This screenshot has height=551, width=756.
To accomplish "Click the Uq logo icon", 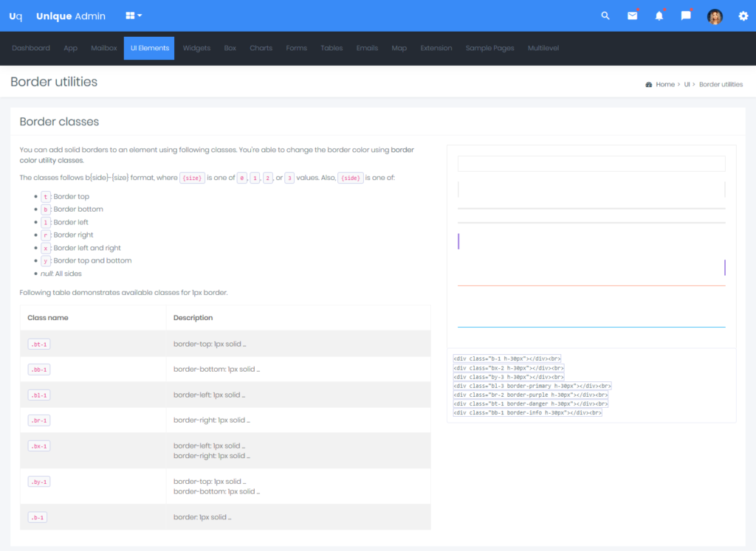I will [x=16, y=15].
